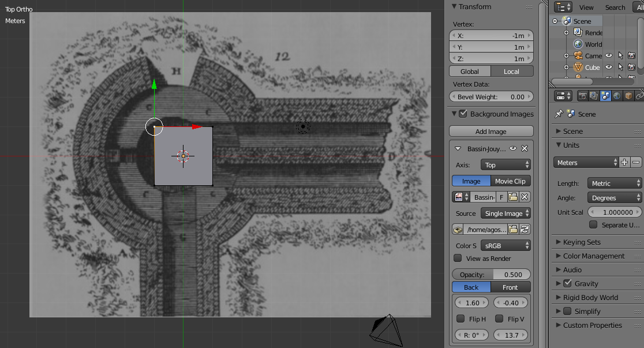The width and height of the screenshot is (644, 348).
Task: Toggle fake user F button
Action: (501, 197)
